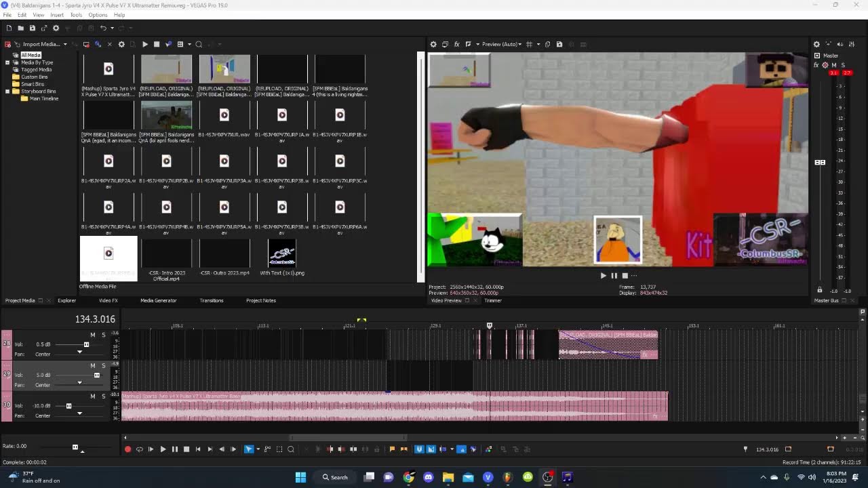Open the File menu
The width and height of the screenshot is (868, 488).
click(7, 15)
